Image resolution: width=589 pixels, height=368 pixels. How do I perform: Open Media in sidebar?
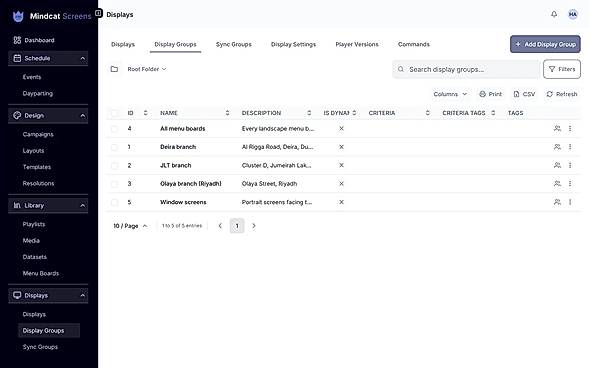31,241
